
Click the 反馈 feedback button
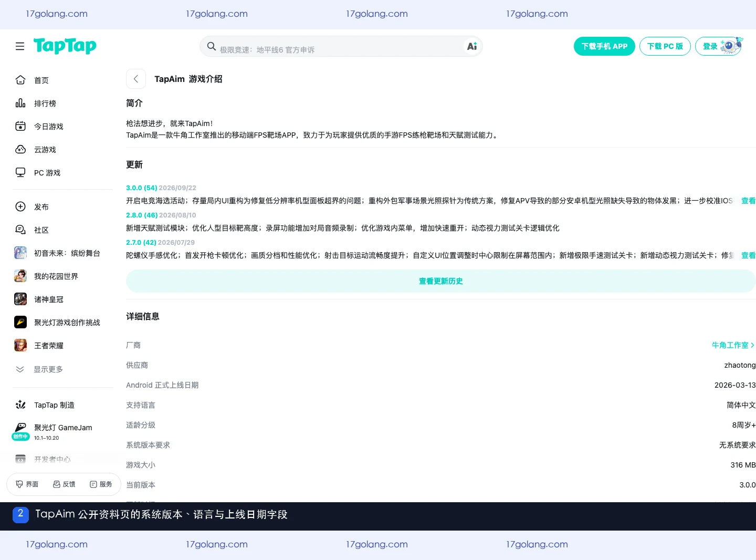tap(64, 484)
